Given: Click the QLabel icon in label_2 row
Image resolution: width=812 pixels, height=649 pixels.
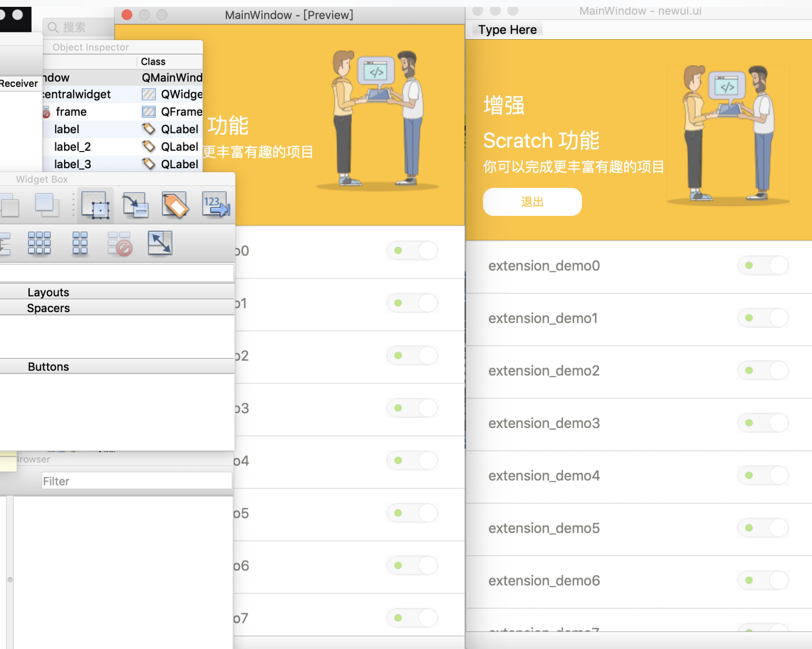Looking at the screenshot, I should [149, 146].
